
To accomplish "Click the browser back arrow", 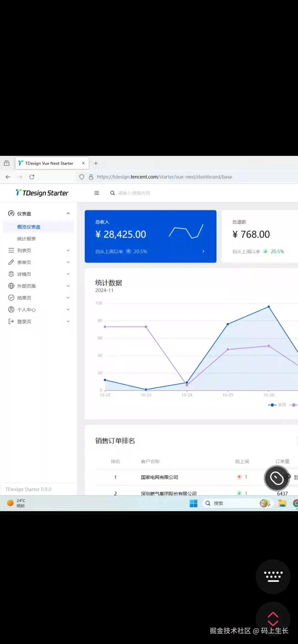I will tap(8, 177).
